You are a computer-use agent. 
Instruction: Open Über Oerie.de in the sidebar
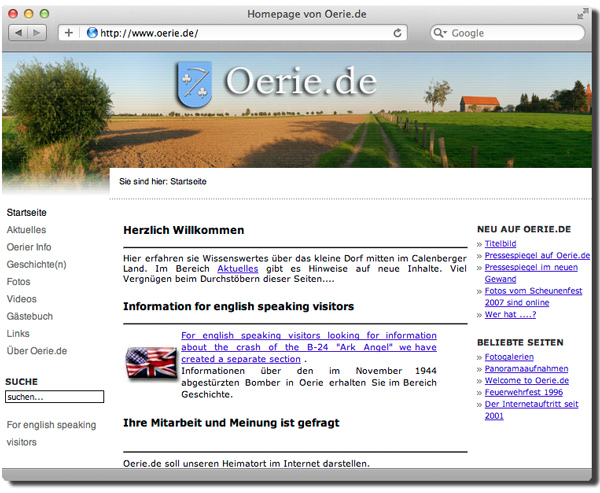pyautogui.click(x=37, y=351)
